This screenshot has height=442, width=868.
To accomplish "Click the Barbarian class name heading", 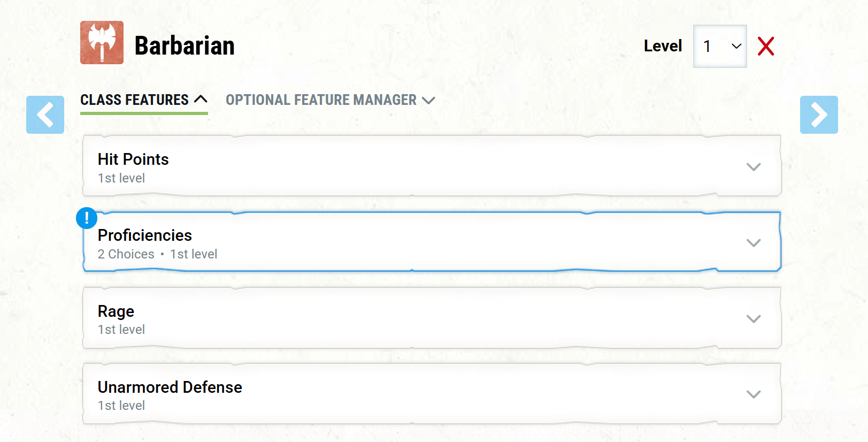I will [185, 46].
